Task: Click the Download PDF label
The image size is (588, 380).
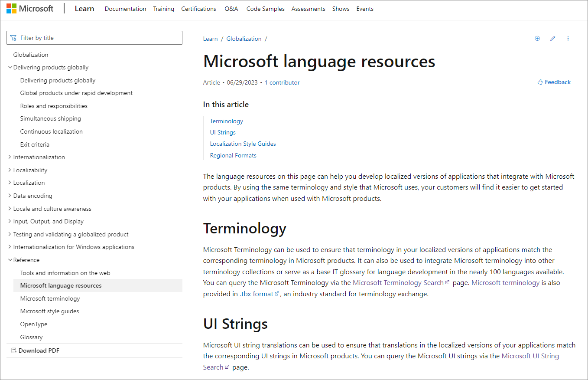Action: click(x=39, y=351)
